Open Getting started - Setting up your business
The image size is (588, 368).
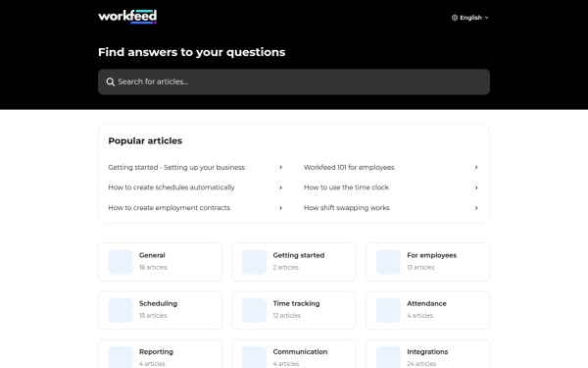pos(195,167)
